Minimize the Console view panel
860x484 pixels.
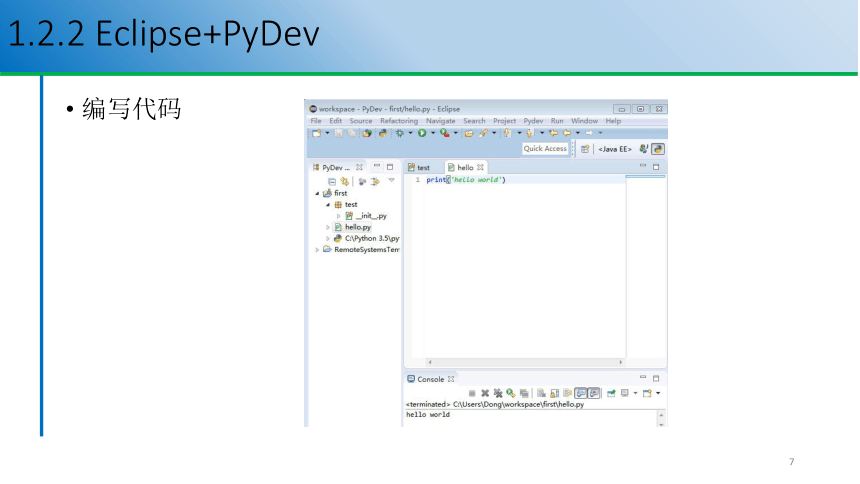(643, 377)
